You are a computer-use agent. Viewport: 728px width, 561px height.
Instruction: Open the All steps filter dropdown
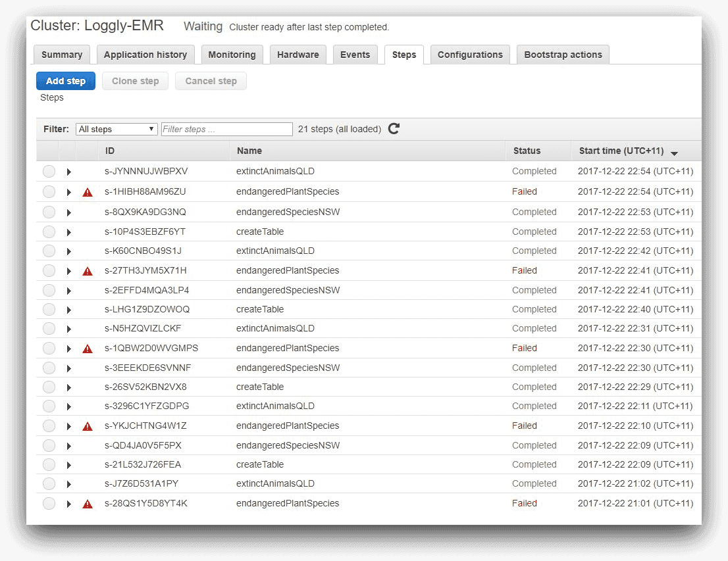pos(117,130)
